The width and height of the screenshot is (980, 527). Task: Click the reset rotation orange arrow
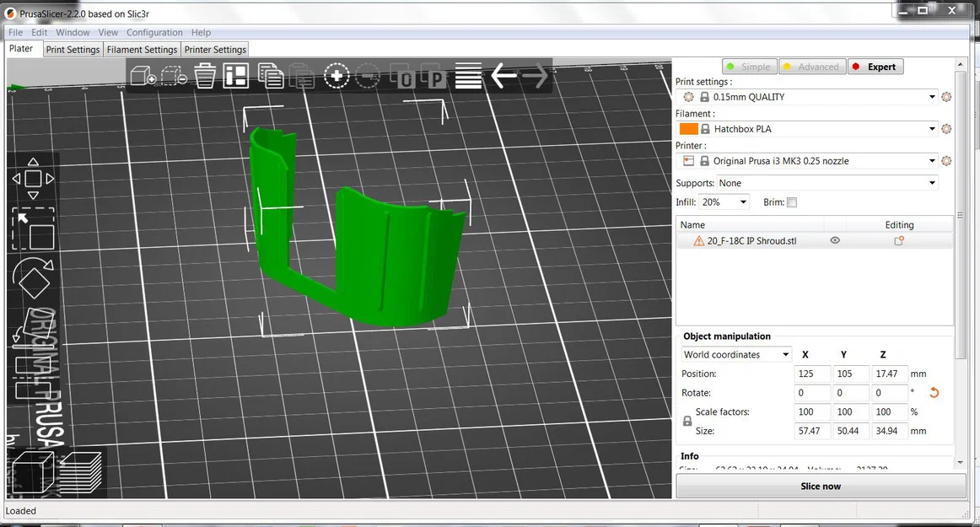tap(934, 393)
